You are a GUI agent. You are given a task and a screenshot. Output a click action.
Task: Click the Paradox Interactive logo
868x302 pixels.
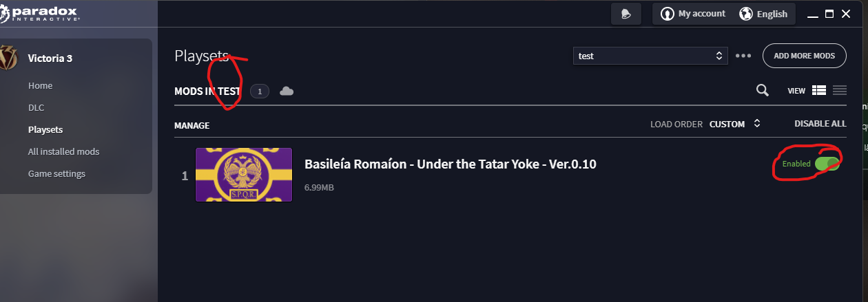click(41, 14)
